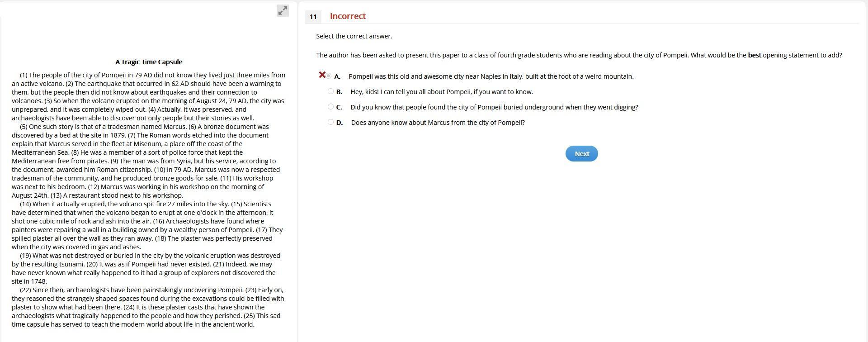Select radio button for answer B

[x=330, y=91]
